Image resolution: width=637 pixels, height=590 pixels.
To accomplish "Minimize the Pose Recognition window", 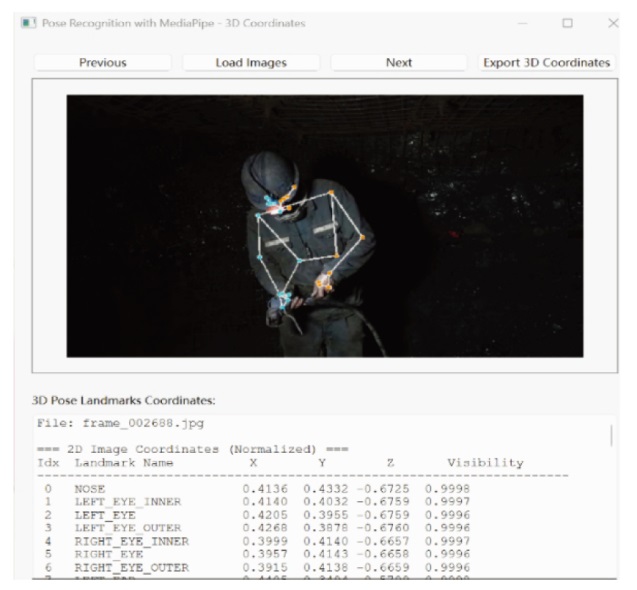I will (522, 23).
